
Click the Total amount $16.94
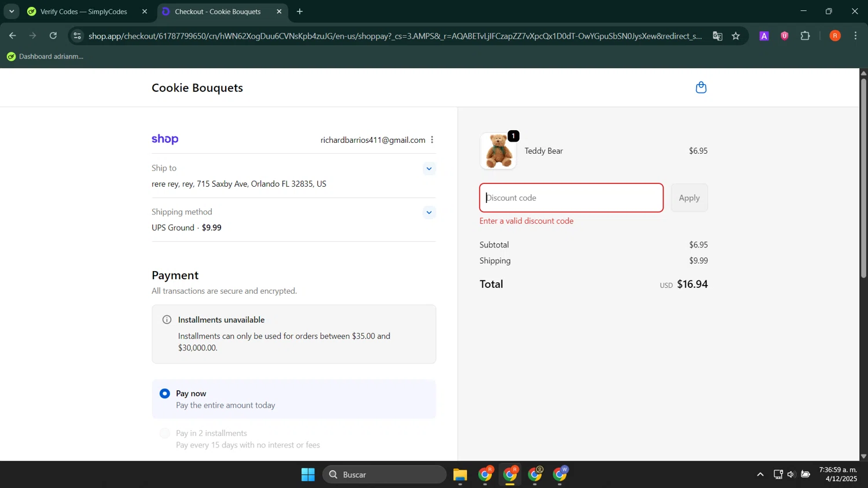tap(692, 284)
